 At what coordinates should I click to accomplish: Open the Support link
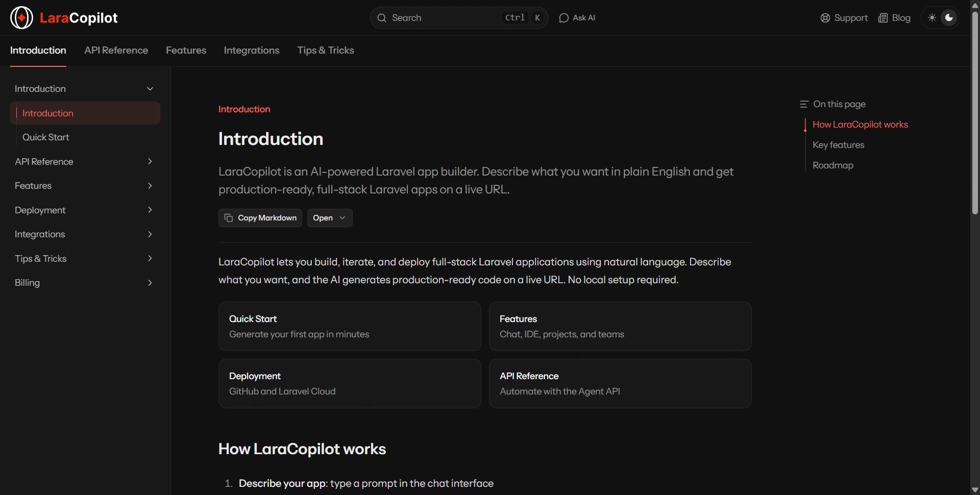tap(844, 18)
